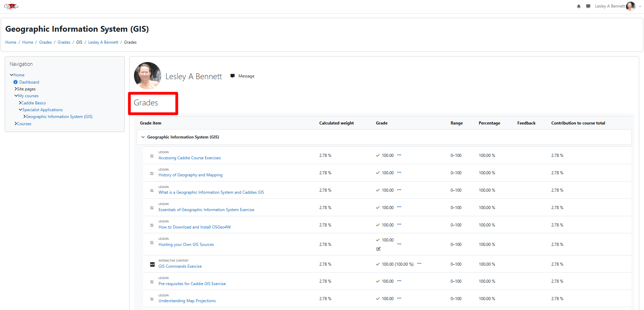Go to Home via first breadcrumb link

[11, 42]
